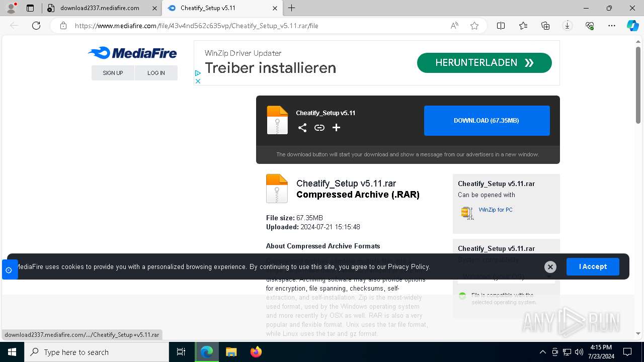Open Read aloud icon in address bar

[x=454, y=26]
